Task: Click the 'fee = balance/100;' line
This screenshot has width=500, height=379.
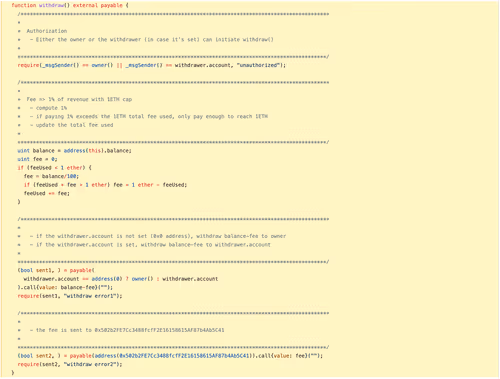Action: tap(51, 176)
